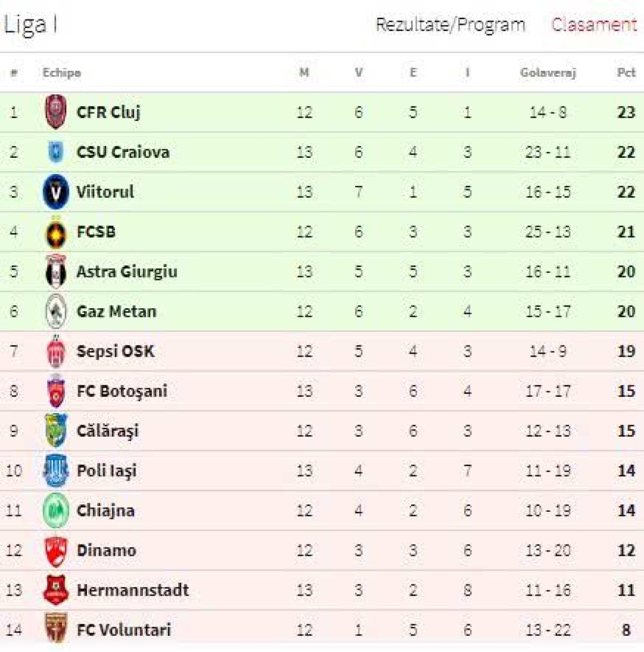Image resolution: width=644 pixels, height=652 pixels.
Task: Click the Sepsi OSK crest icon
Action: click(x=56, y=351)
